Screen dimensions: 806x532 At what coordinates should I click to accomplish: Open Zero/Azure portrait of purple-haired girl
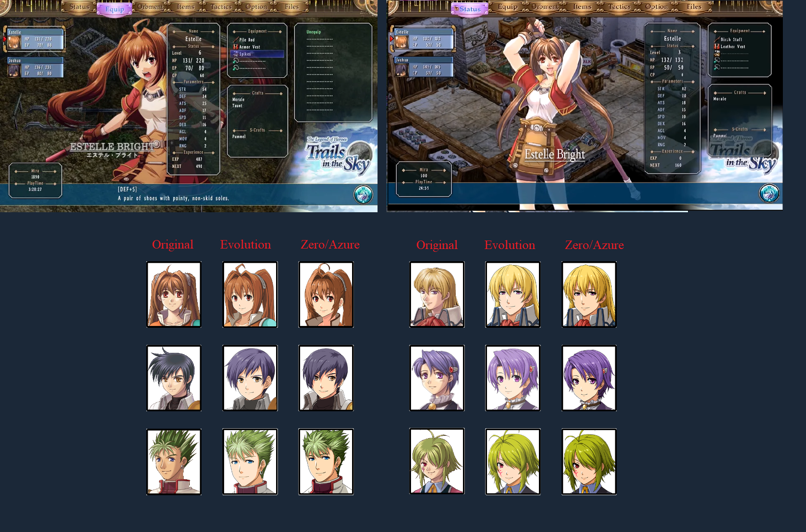click(x=589, y=378)
